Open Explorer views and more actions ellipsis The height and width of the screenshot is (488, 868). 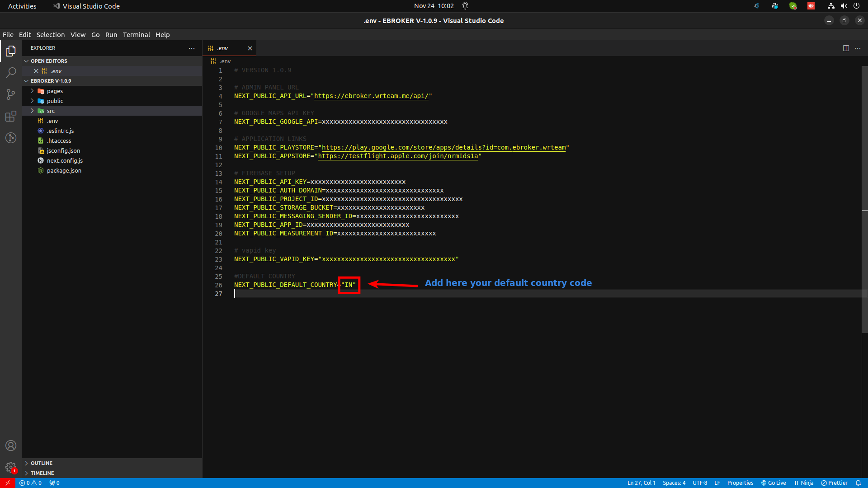[192, 48]
